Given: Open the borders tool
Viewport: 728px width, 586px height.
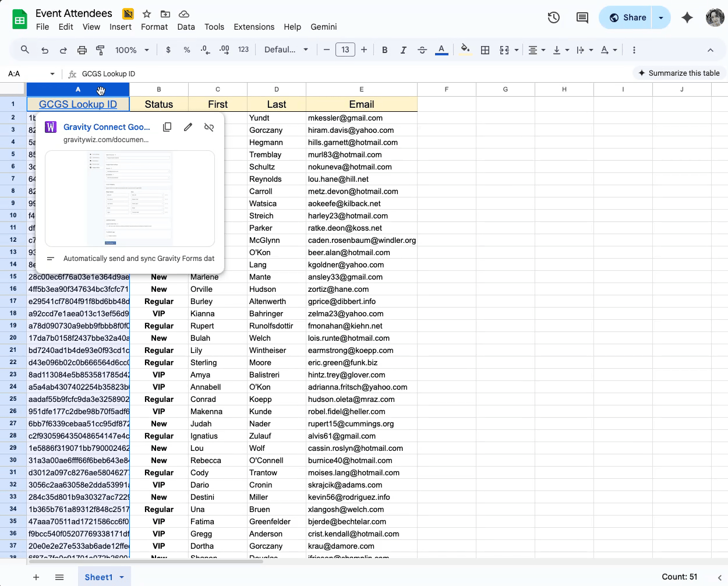Looking at the screenshot, I should (x=485, y=50).
